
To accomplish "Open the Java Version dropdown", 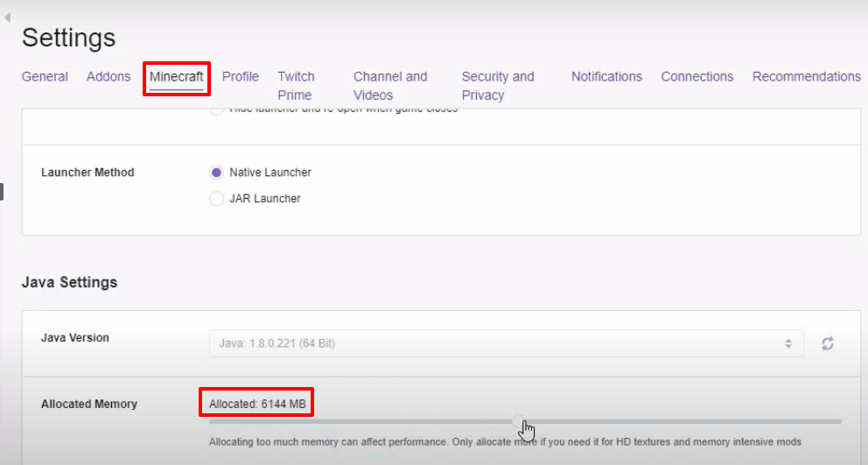I will (506, 343).
